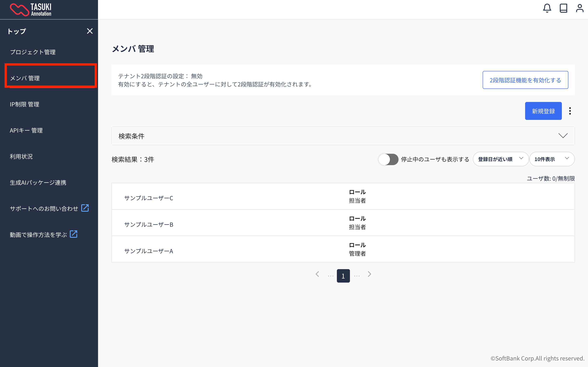The width and height of the screenshot is (588, 367).
Task: Click external link icon beside サポートへのお問い合わせ
Action: (x=85, y=208)
